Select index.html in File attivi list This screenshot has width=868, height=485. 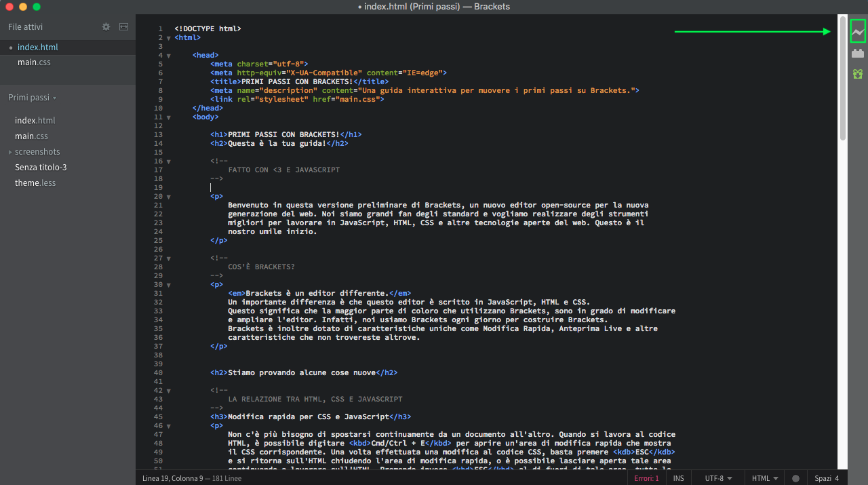(x=37, y=47)
